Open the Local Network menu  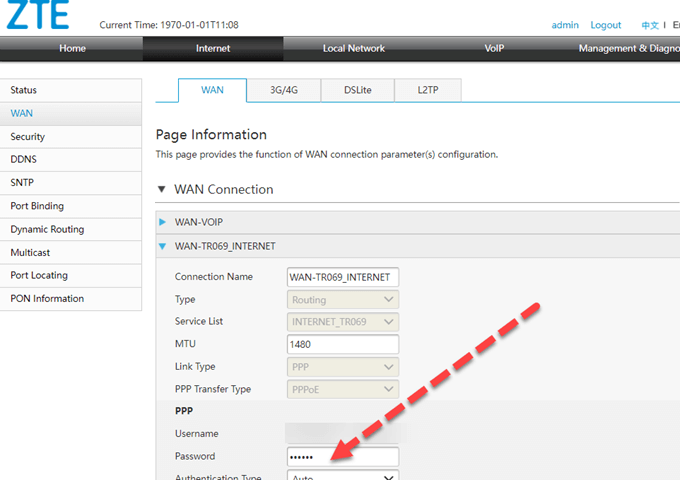tap(352, 48)
